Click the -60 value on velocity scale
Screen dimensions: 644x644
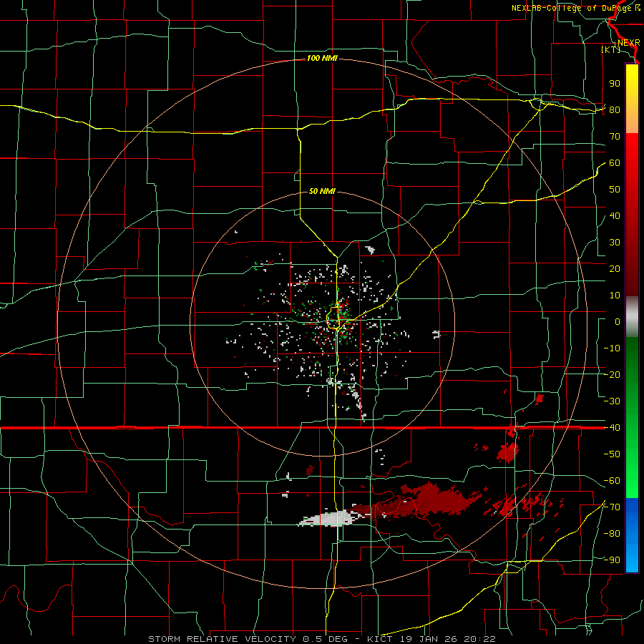[612, 481]
